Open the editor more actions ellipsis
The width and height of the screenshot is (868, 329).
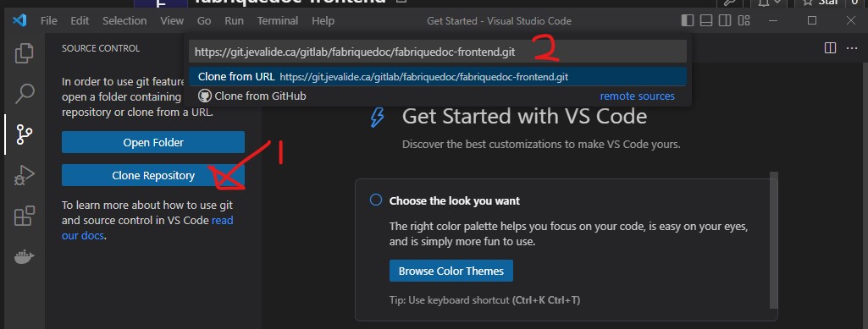click(851, 48)
